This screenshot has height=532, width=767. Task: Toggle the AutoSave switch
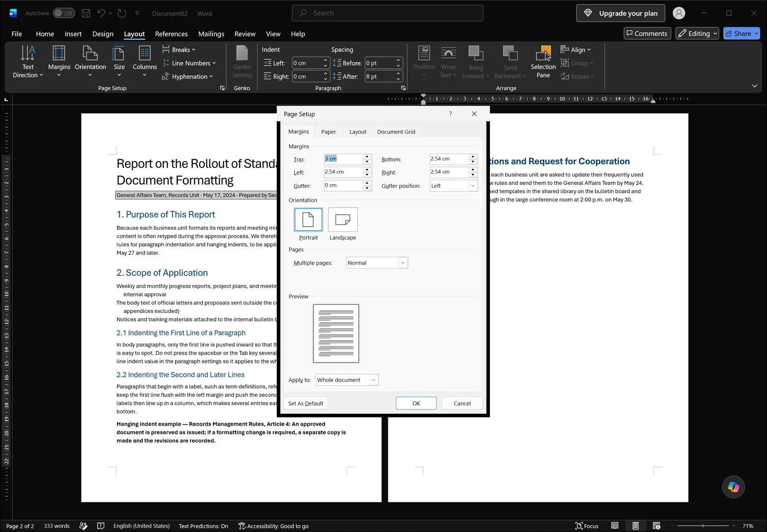point(64,13)
